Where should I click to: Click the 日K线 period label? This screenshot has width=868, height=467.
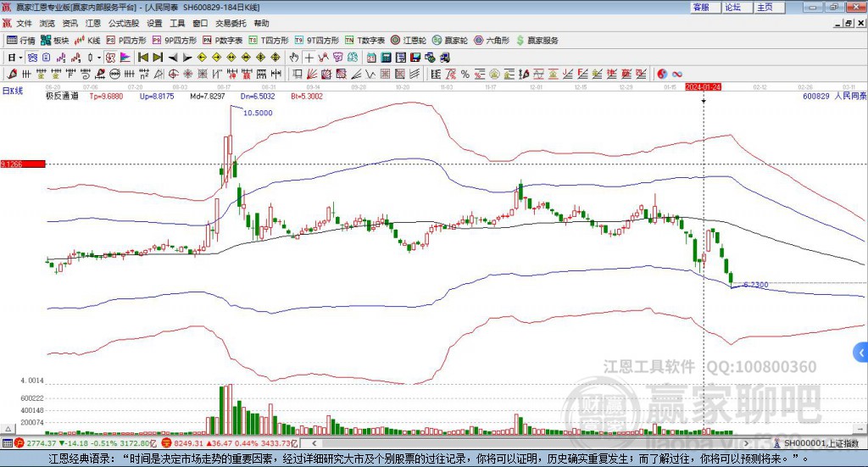pos(13,91)
